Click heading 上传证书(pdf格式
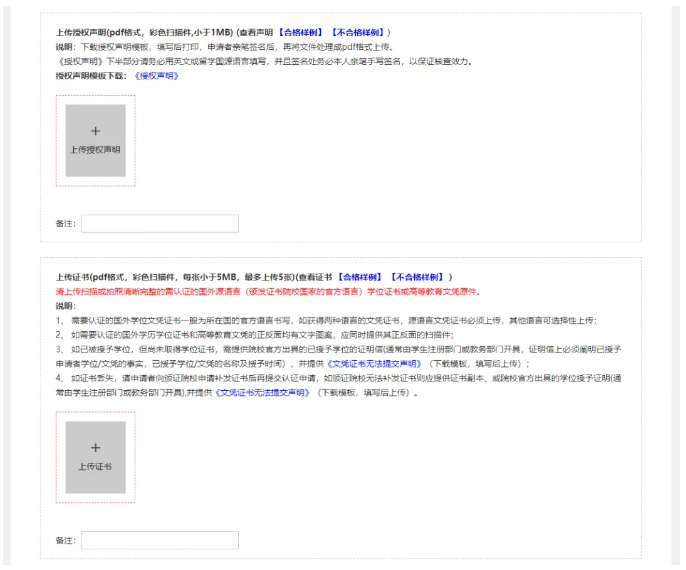 92,277
